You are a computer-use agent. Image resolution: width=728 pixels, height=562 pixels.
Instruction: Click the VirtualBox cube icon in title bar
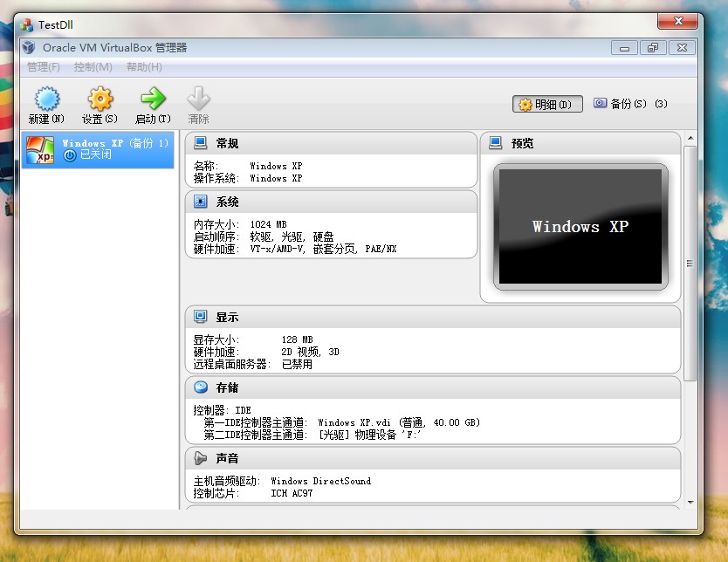click(29, 47)
